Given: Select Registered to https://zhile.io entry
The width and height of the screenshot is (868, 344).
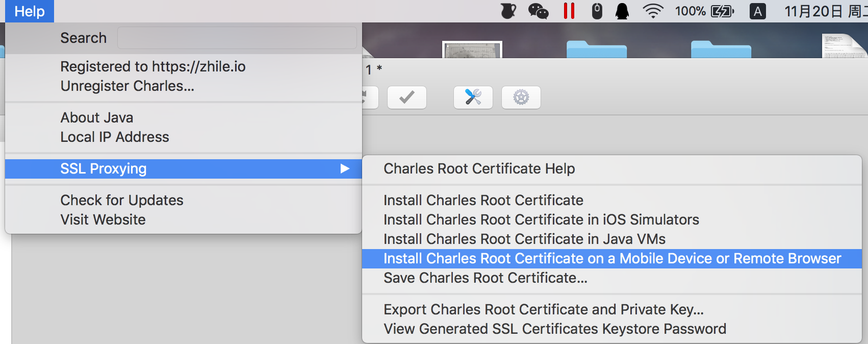Looking at the screenshot, I should coord(184,66).
